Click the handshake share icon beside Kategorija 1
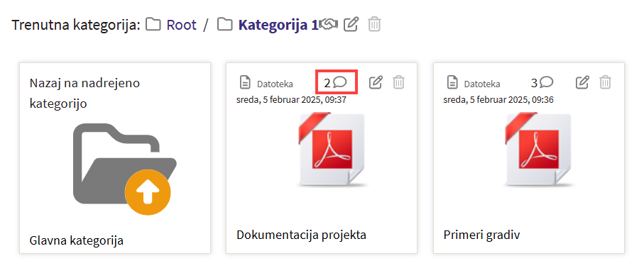 [x=329, y=25]
